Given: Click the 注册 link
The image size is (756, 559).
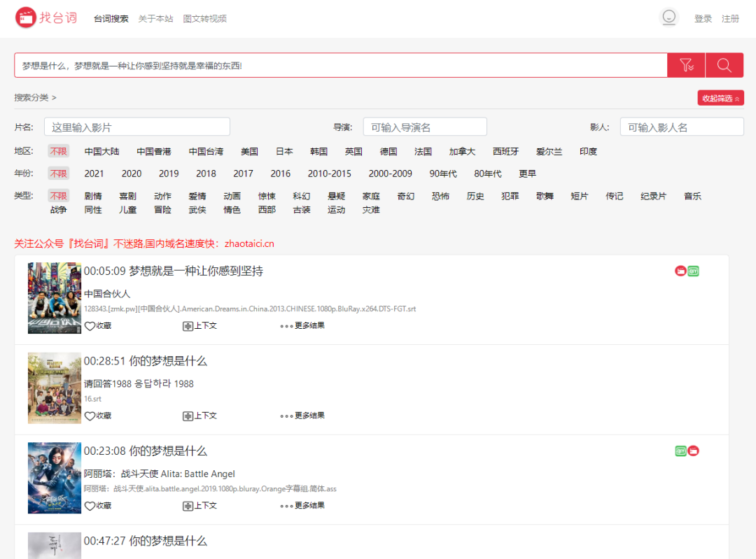Looking at the screenshot, I should coord(730,18).
